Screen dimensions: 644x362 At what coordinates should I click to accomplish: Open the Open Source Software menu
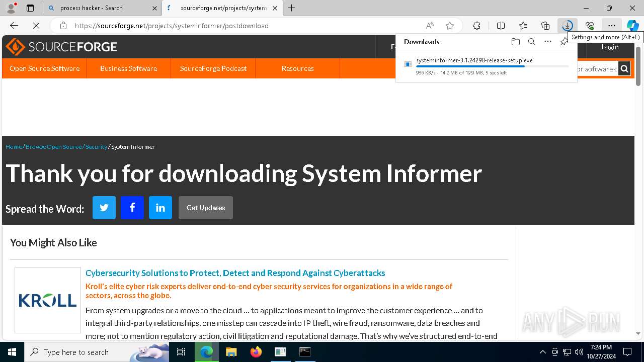(x=44, y=68)
